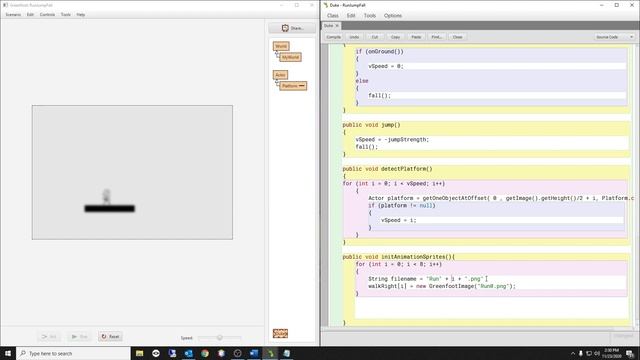Open the Class menu in Duke editor
640x360 pixels.
tap(333, 16)
